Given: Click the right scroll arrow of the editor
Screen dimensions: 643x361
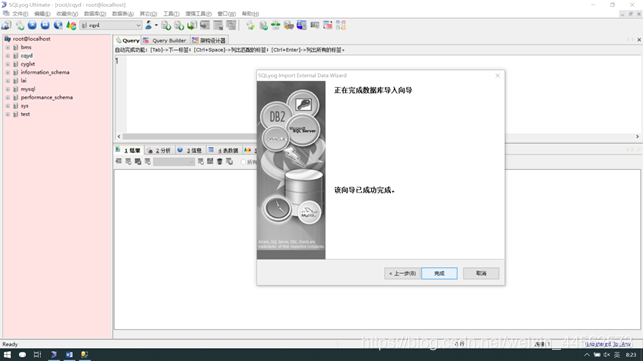Looking at the screenshot, I should tap(637, 136).
